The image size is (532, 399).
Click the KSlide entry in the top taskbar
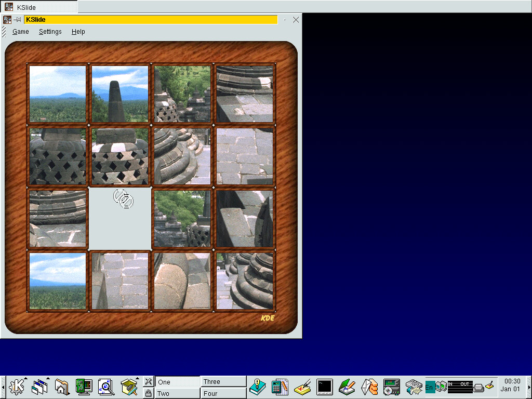pyautogui.click(x=39, y=7)
